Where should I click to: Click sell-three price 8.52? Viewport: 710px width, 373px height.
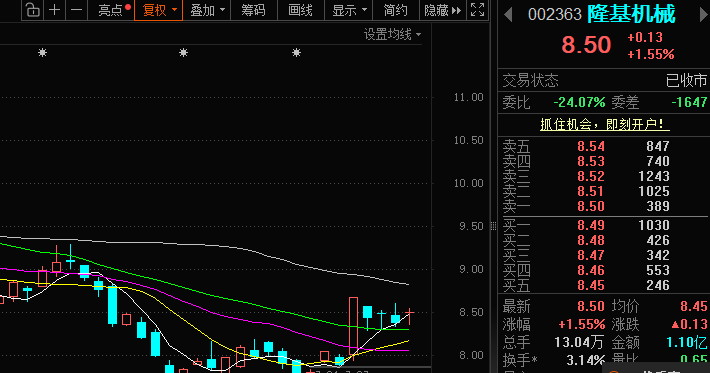pyautogui.click(x=591, y=176)
